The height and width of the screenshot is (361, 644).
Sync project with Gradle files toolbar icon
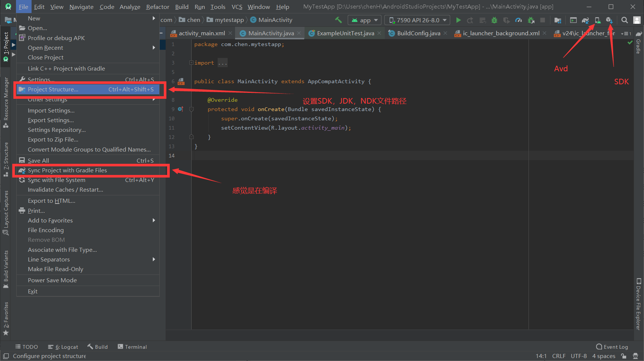(x=585, y=20)
